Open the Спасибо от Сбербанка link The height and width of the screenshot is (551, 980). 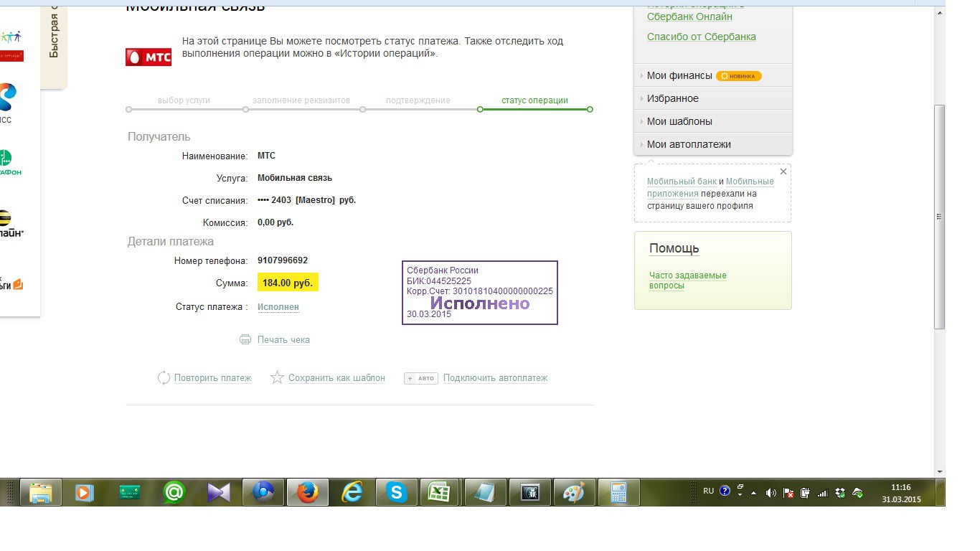click(x=702, y=37)
